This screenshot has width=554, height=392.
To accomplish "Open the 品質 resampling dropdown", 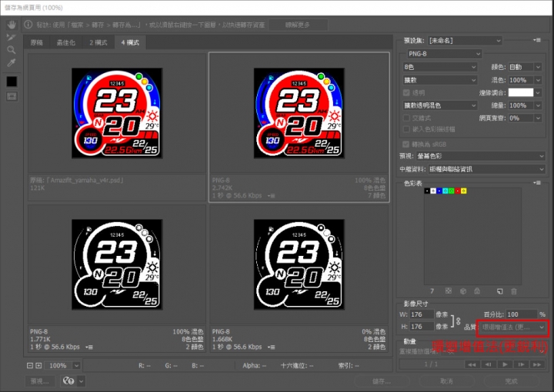I will (512, 327).
